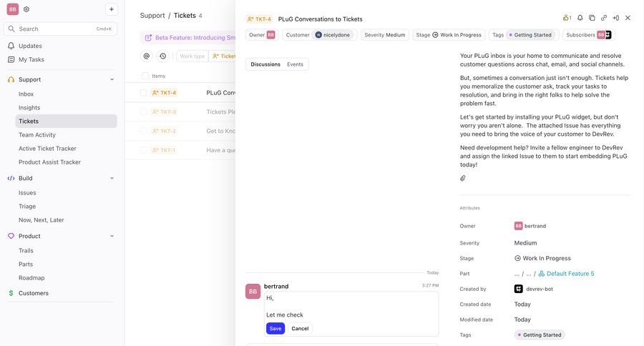Click Support breadcrumb link
The height and width of the screenshot is (346, 644).
[152, 16]
